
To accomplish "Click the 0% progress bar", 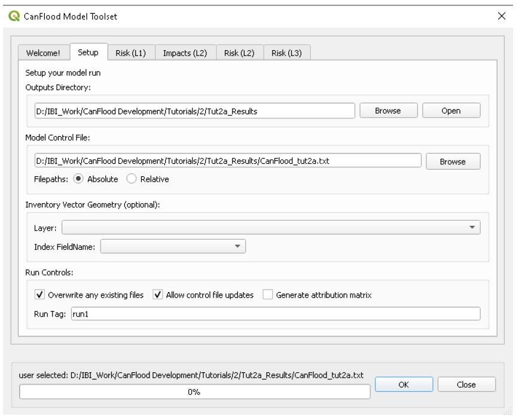I will coord(195,392).
